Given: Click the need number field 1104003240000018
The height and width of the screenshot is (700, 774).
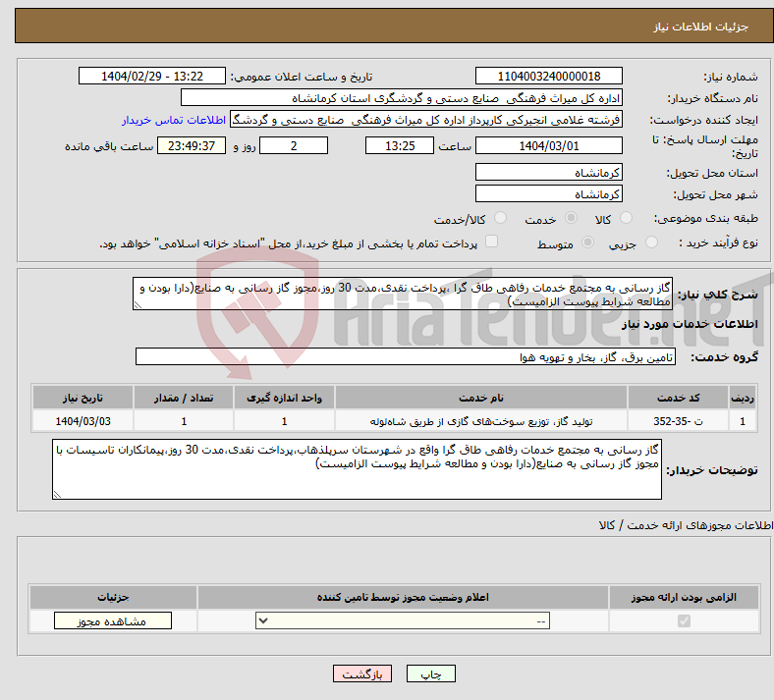Looking at the screenshot, I should (549, 76).
